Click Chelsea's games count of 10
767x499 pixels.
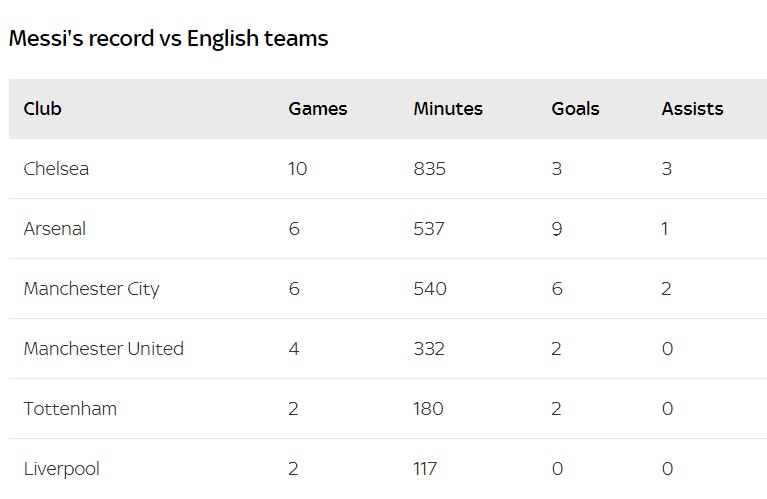click(297, 169)
